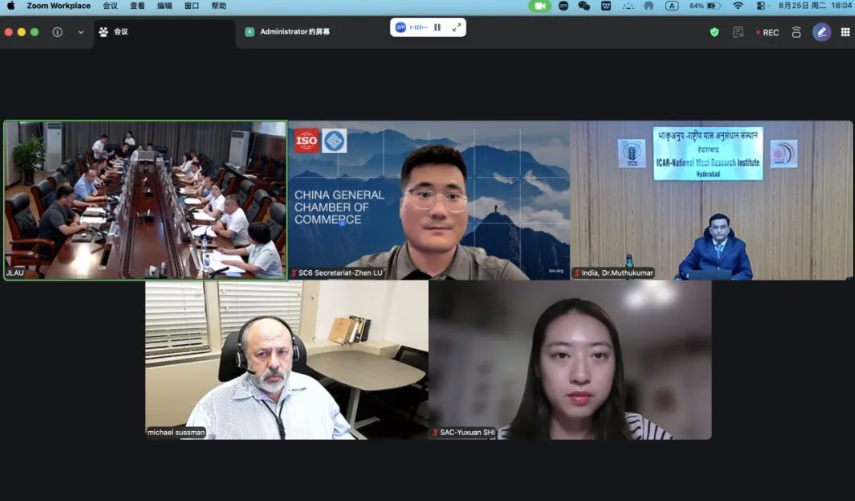Viewport: 855px width, 501px height.
Task: Click the blue recorder logo in floating widget
Action: coord(400,27)
